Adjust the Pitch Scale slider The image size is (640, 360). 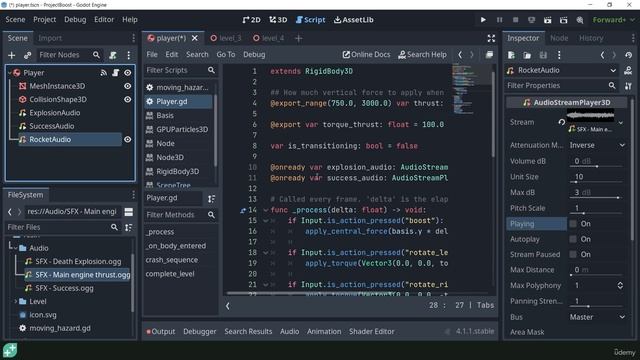click(x=597, y=213)
